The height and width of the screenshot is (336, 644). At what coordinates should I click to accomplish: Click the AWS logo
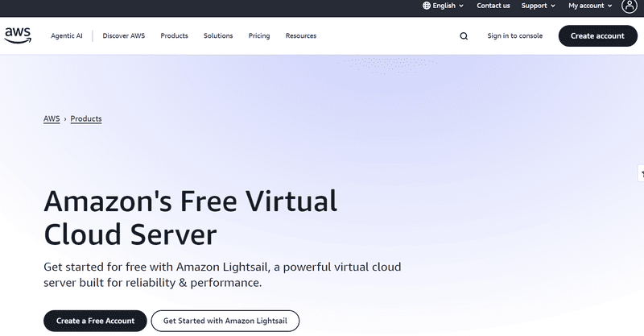coord(18,35)
